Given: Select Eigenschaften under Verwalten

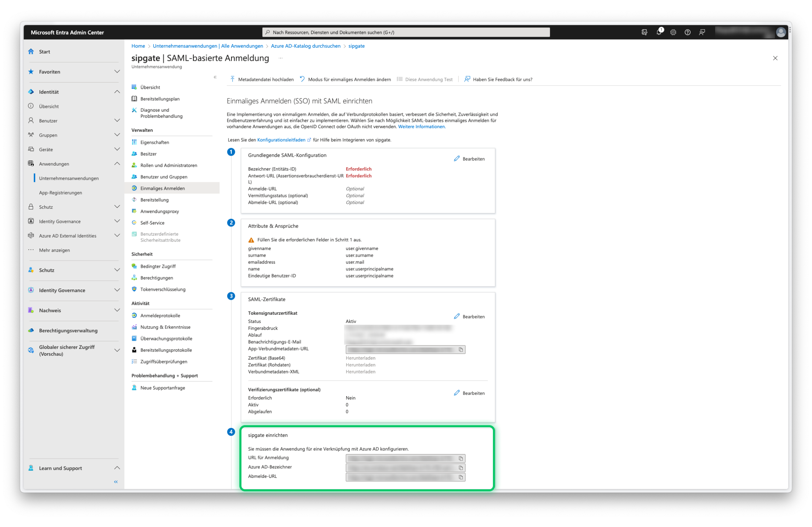Looking at the screenshot, I should [155, 142].
